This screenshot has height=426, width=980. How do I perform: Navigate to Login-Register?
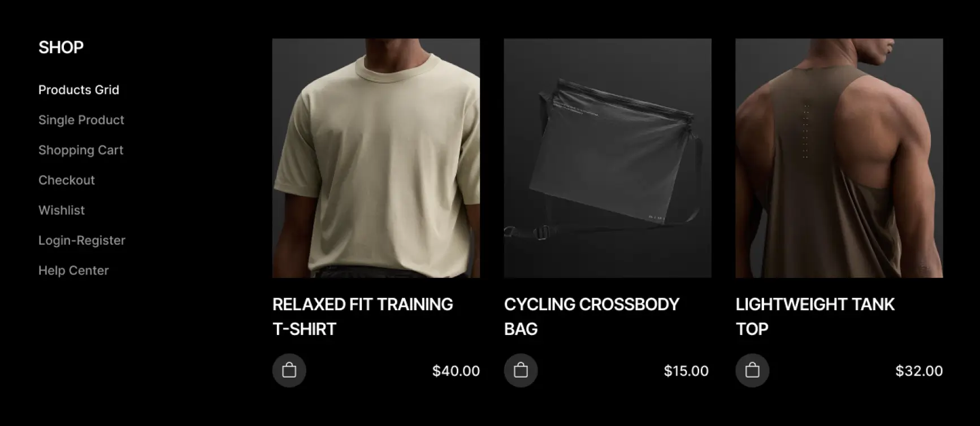click(82, 240)
